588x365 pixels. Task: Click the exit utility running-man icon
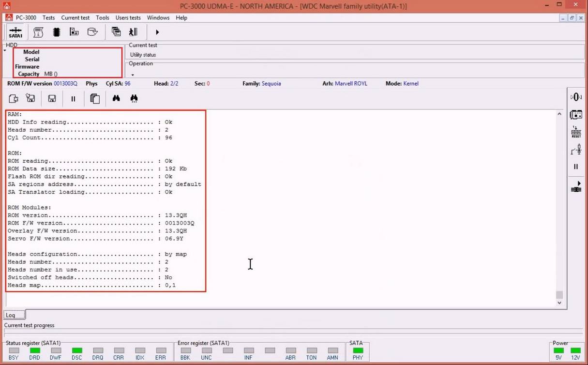point(133,32)
